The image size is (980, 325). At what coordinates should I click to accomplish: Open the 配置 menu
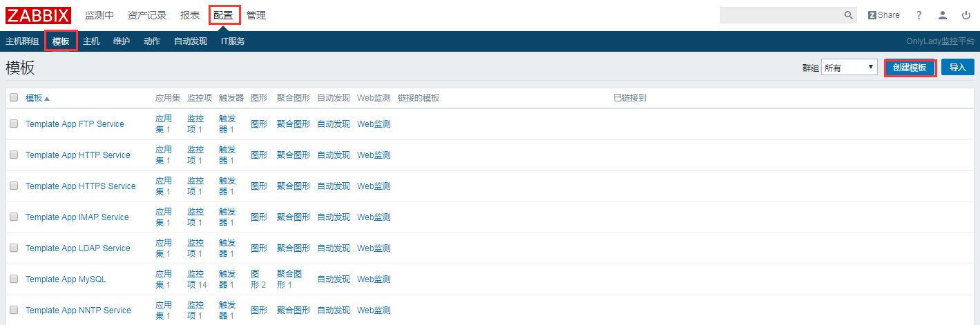(x=223, y=15)
